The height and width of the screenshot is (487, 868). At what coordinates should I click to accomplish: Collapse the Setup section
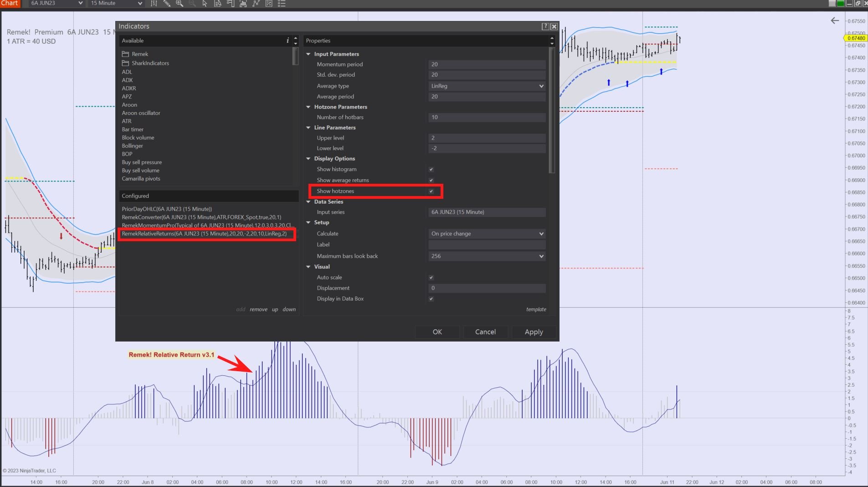pyautogui.click(x=308, y=223)
